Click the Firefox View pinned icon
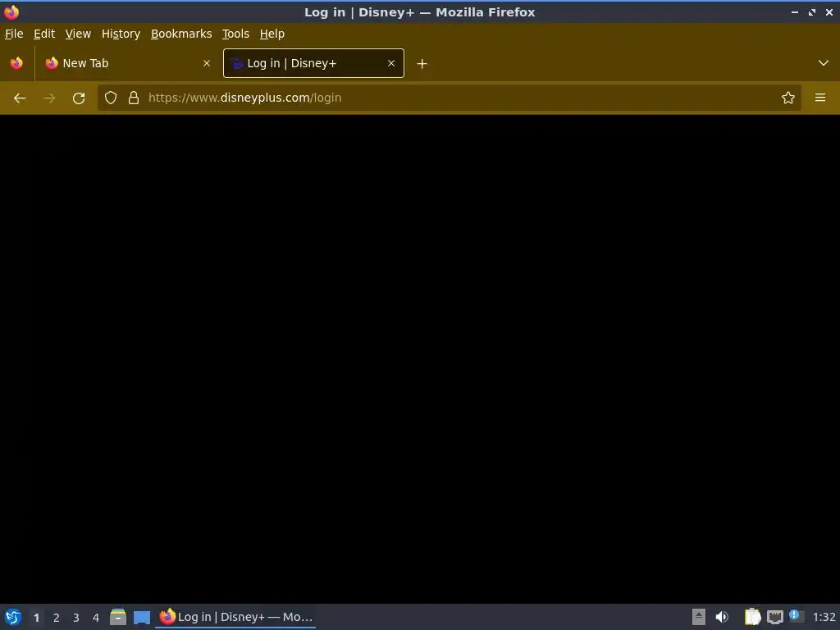 (x=16, y=63)
